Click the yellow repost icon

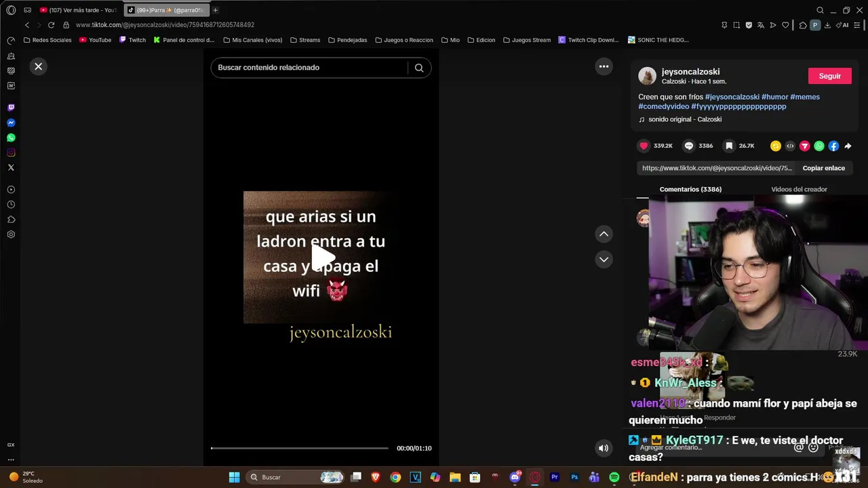[x=776, y=146]
